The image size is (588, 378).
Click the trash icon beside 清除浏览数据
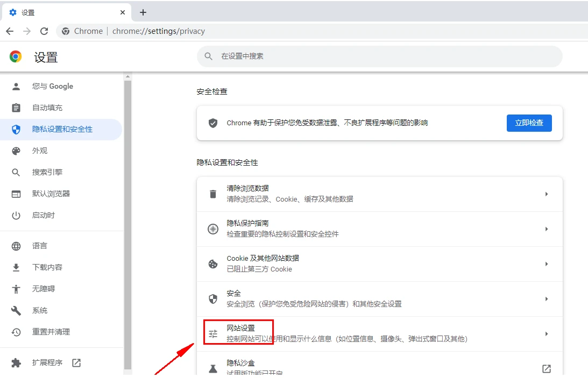click(212, 194)
